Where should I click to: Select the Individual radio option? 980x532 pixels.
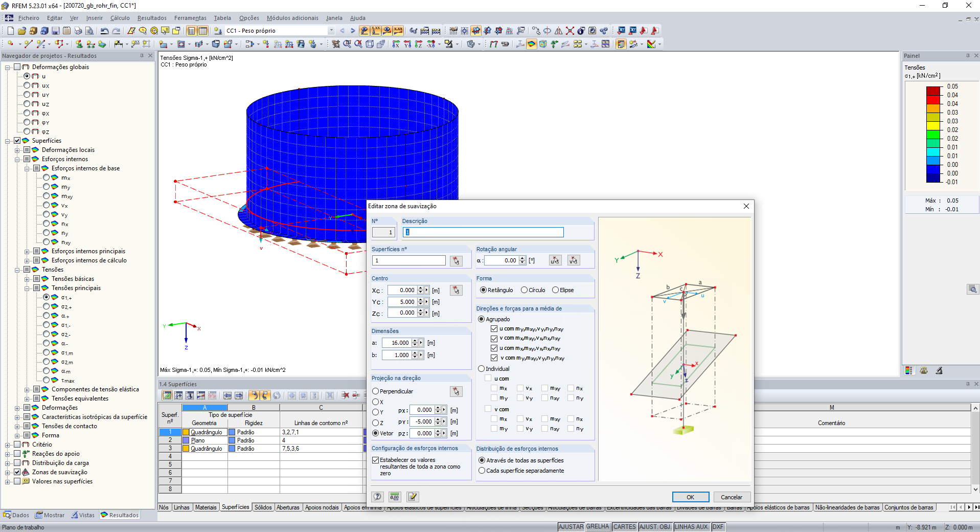[481, 369]
